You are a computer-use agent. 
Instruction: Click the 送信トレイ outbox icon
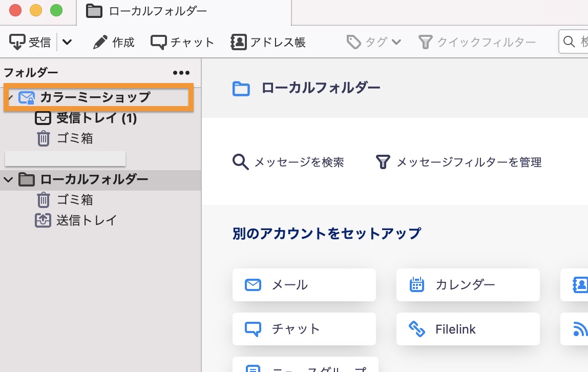pos(43,220)
